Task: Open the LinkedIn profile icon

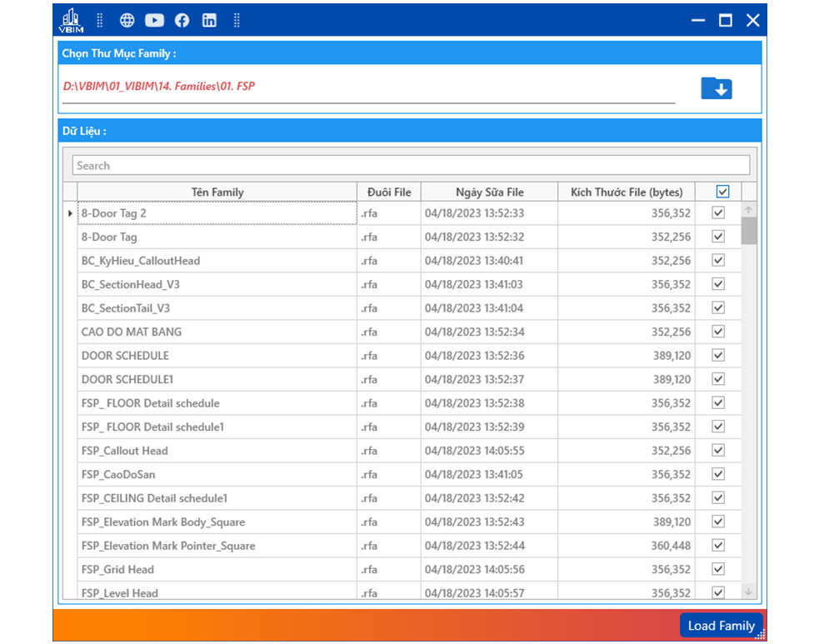Action: (x=209, y=21)
